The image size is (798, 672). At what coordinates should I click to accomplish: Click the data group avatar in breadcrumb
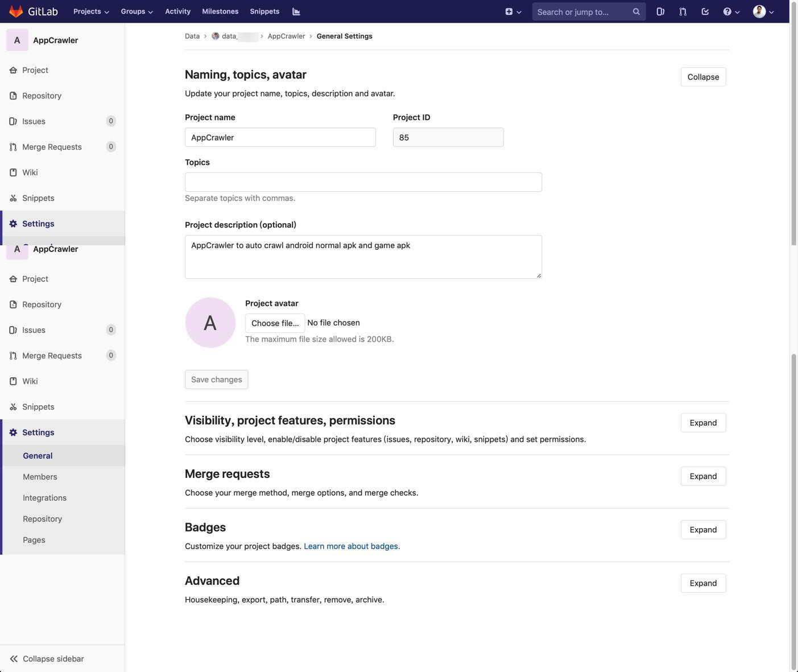(216, 36)
